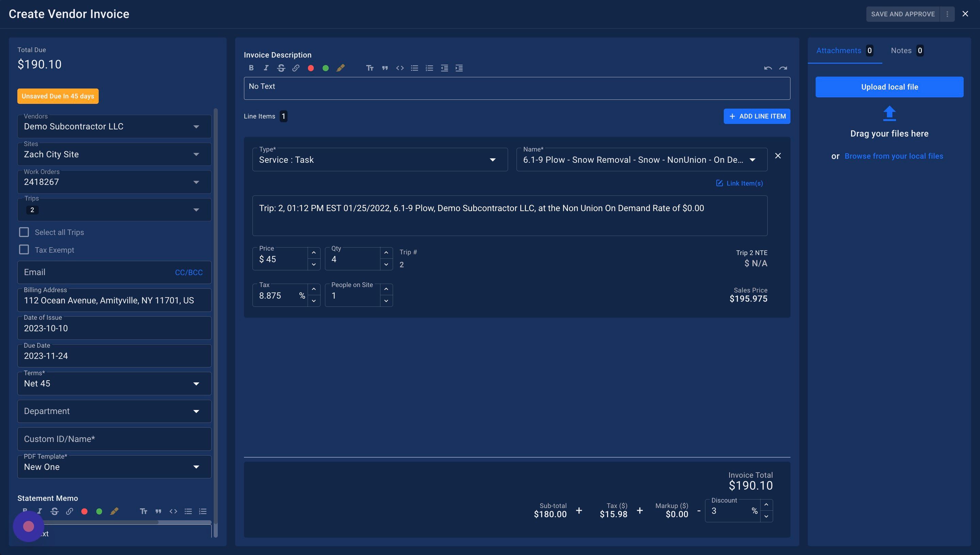The height and width of the screenshot is (555, 980).
Task: Open the Vendors dropdown
Action: (114, 127)
